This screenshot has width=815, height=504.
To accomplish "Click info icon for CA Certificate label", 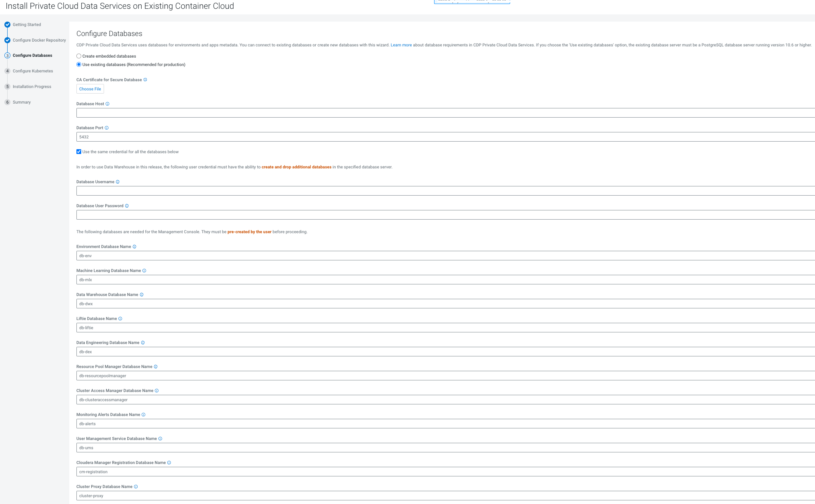I will point(145,80).
